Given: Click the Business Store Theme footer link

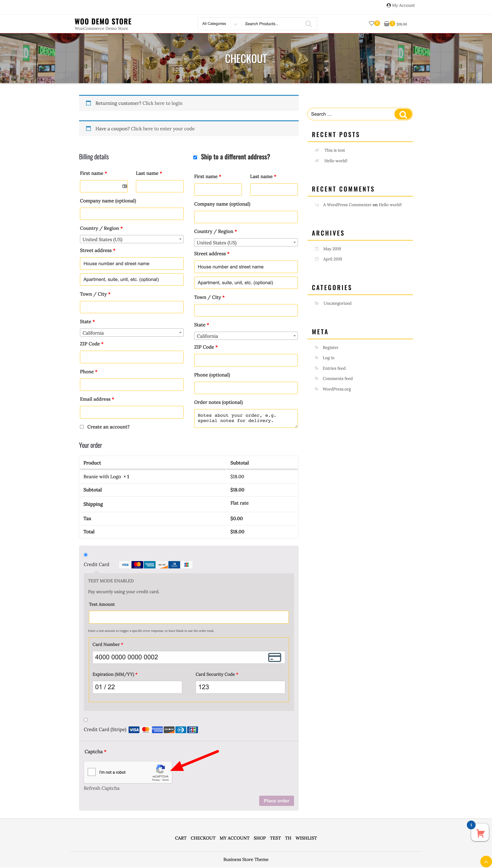Looking at the screenshot, I should click(246, 860).
